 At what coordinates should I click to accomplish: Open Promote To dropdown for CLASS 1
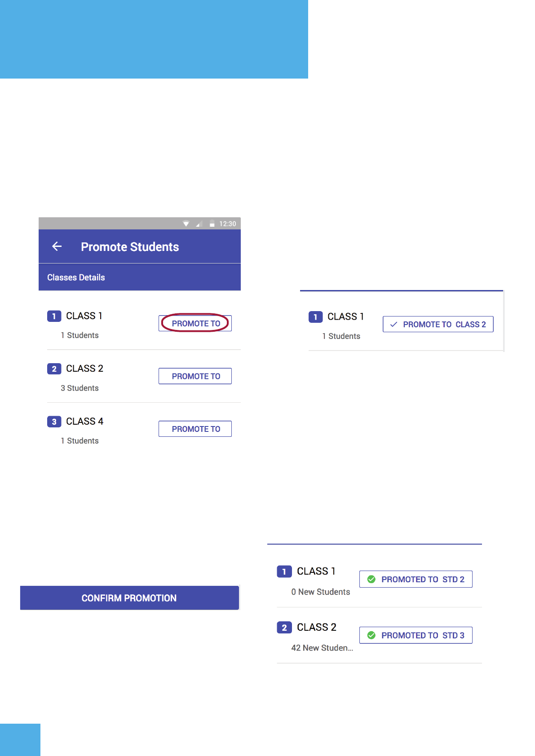(x=195, y=323)
